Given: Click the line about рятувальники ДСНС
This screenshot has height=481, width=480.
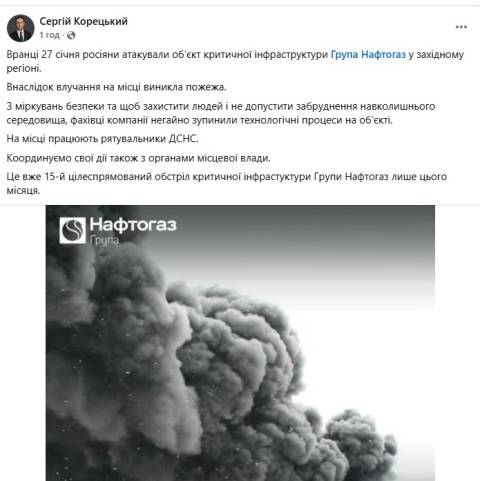Looking at the screenshot, I should 102,139.
